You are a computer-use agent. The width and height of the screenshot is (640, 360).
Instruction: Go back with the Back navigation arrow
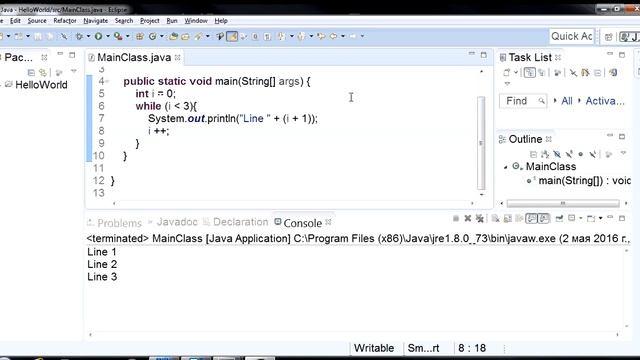click(x=333, y=36)
